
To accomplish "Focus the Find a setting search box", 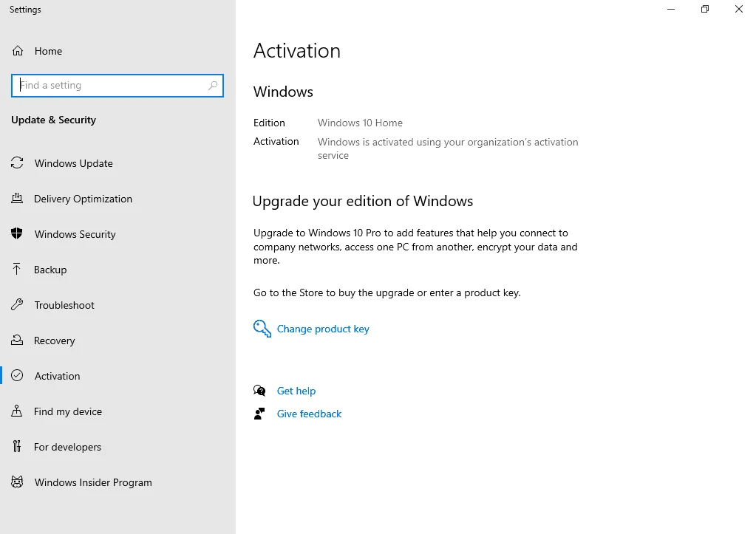I will click(118, 85).
